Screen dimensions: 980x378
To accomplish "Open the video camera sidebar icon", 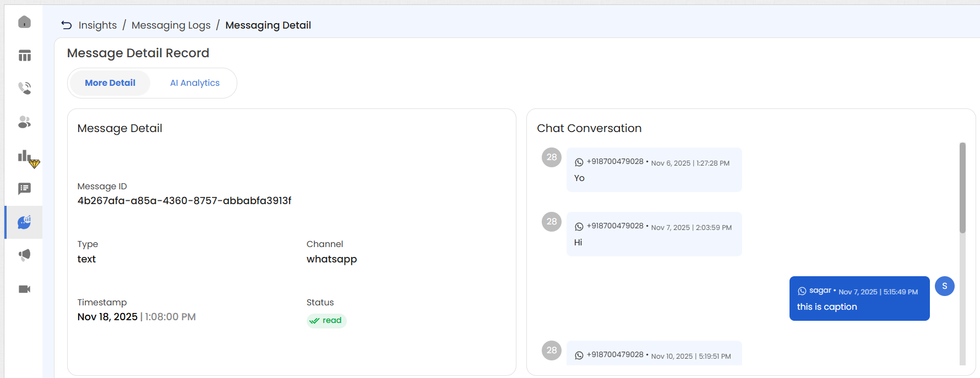I will tap(24, 289).
